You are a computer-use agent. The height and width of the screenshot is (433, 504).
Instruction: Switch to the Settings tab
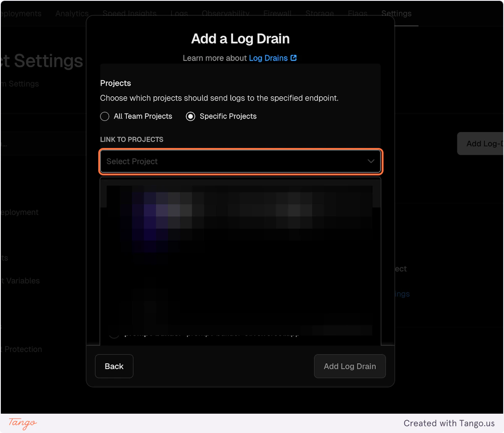tap(396, 13)
